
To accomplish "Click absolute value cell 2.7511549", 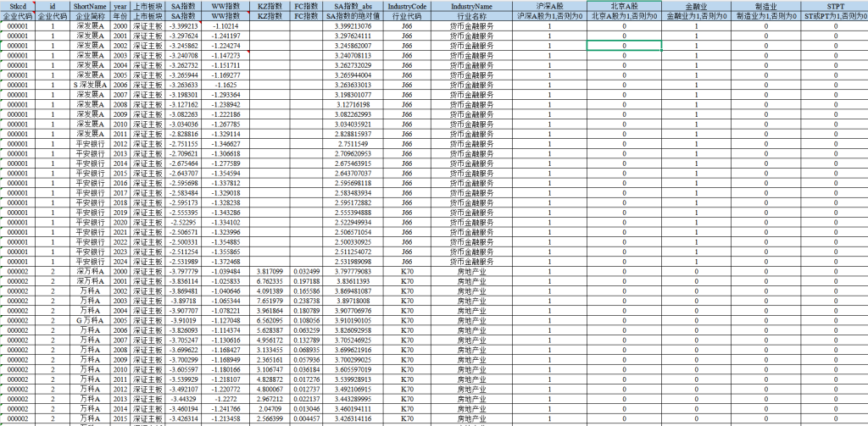I will [353, 144].
